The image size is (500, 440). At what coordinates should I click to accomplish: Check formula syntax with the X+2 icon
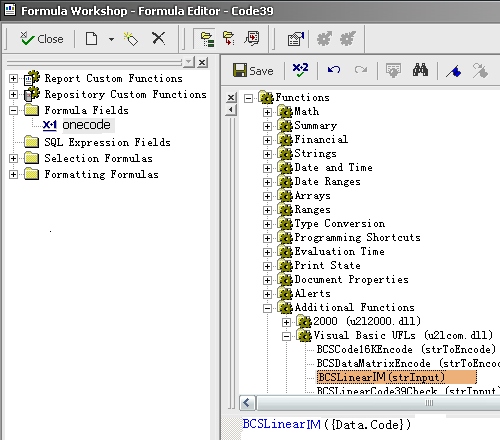click(300, 70)
